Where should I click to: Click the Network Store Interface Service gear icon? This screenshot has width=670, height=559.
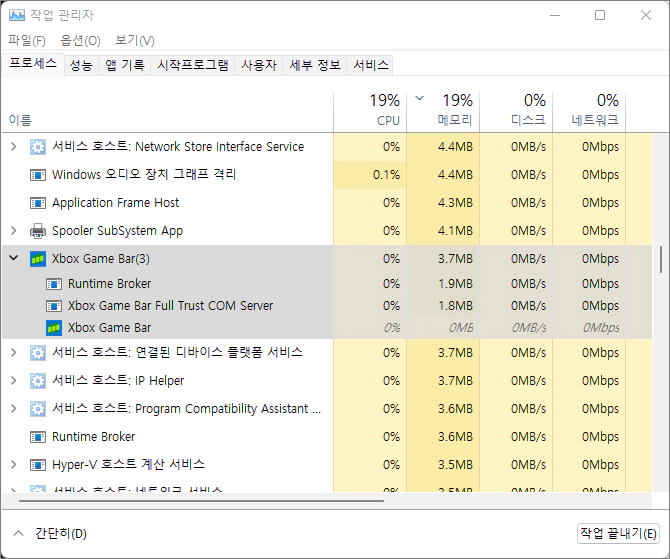38,147
